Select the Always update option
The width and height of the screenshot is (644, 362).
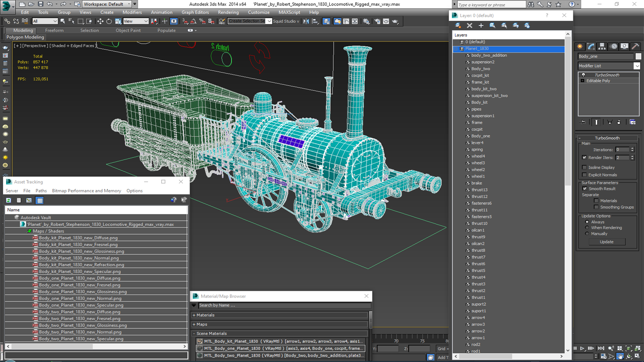587,222
